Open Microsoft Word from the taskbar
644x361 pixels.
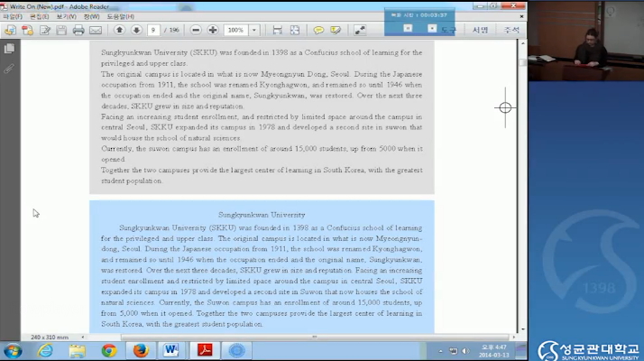point(171,350)
